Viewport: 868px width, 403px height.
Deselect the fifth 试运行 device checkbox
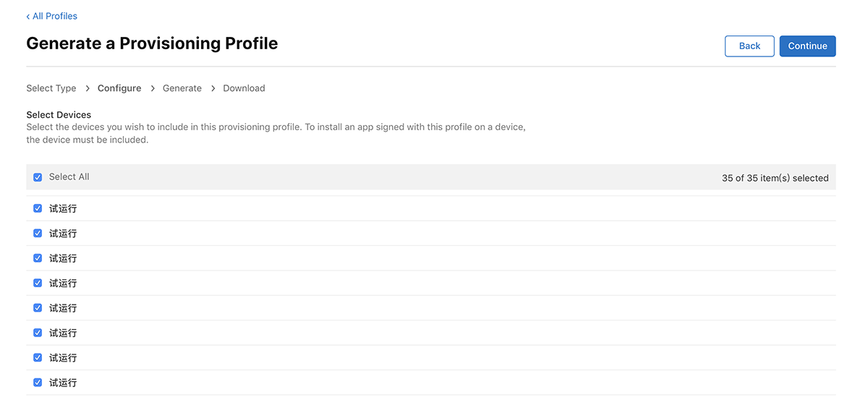(38, 307)
